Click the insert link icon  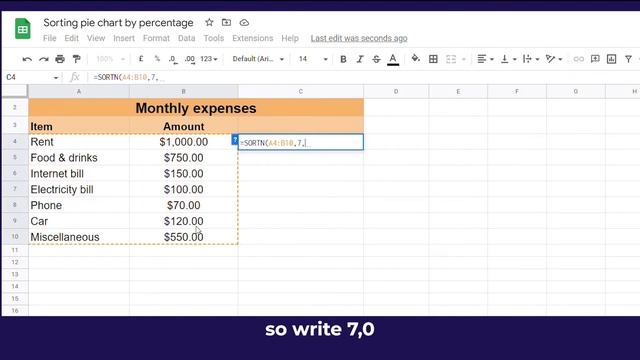coord(578,59)
